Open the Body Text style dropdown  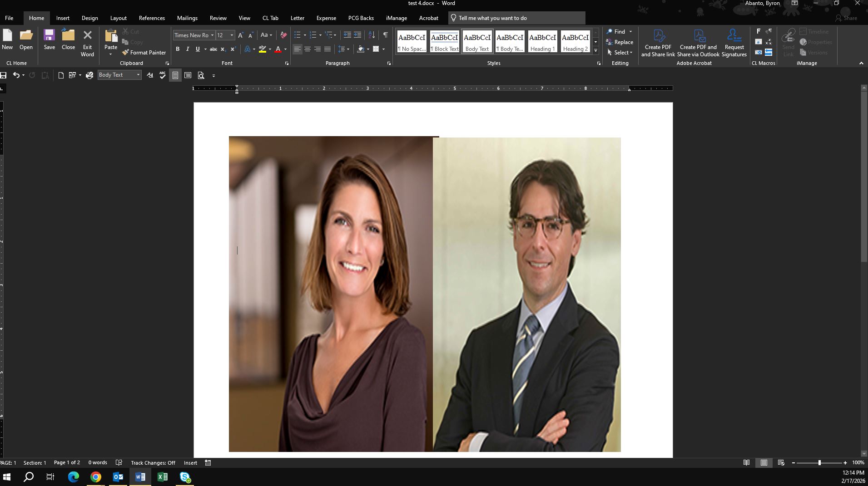[138, 75]
